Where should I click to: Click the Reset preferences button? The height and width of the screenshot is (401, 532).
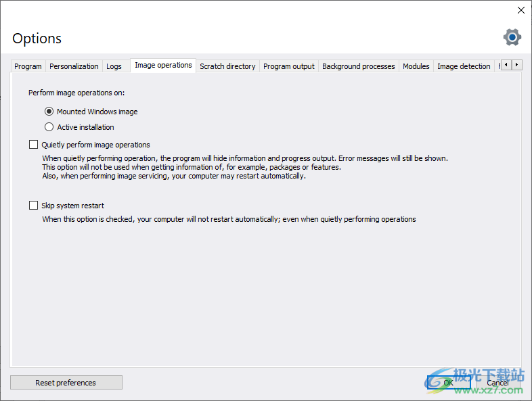point(66,383)
